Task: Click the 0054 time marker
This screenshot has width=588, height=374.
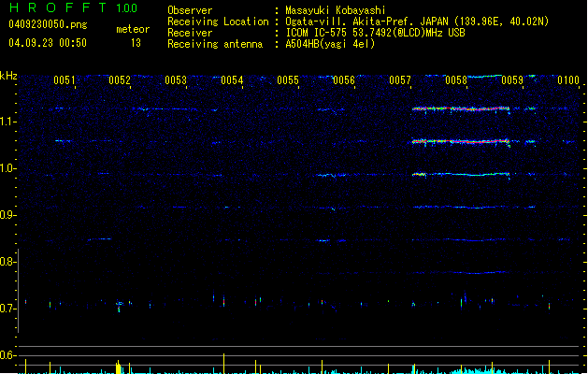Action: [232, 80]
